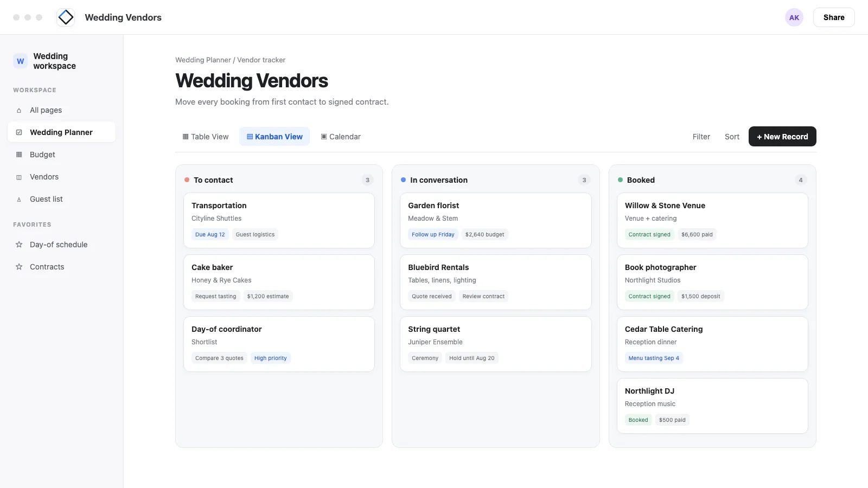Click the table icon in Table View tab

(x=186, y=137)
